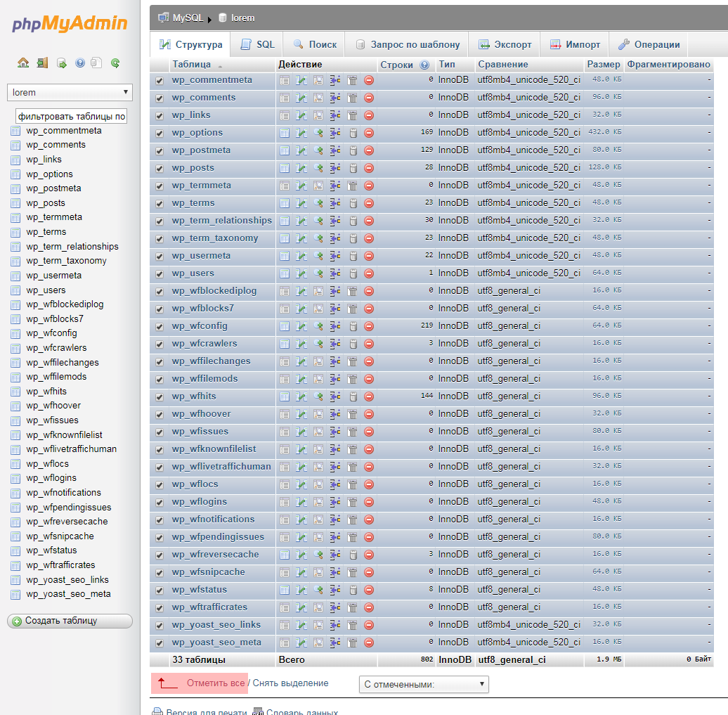
Task: Sort by the Таблица column header
Action: (191, 65)
